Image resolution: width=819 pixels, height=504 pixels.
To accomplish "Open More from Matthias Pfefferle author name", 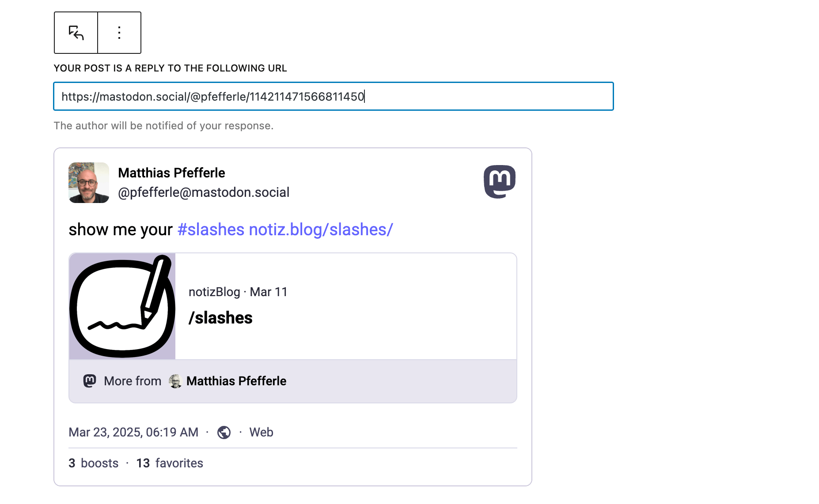I will click(x=236, y=381).
